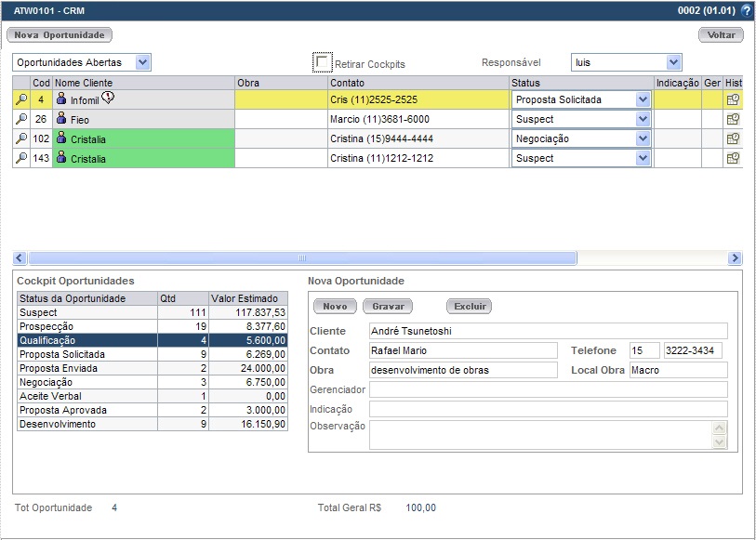Screen dimensions: 756x540
Task: Toggle the Retirar Cockpits checkbox
Action: (x=323, y=62)
